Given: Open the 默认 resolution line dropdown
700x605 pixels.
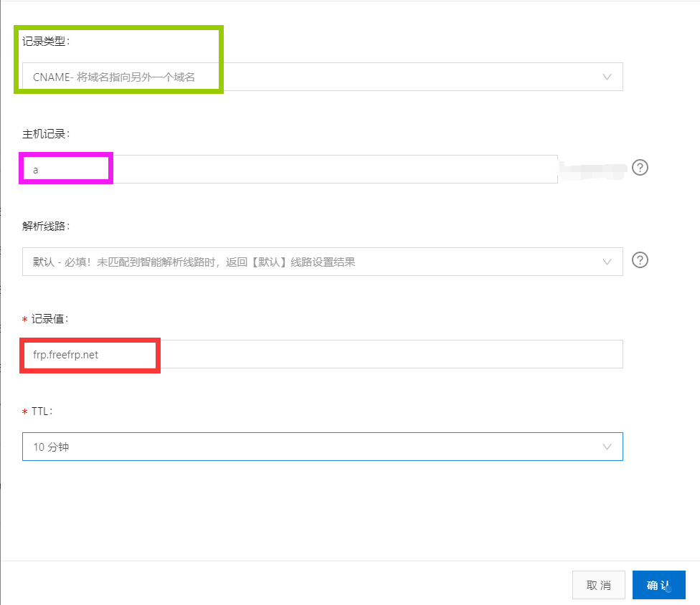Looking at the screenshot, I should click(x=322, y=262).
